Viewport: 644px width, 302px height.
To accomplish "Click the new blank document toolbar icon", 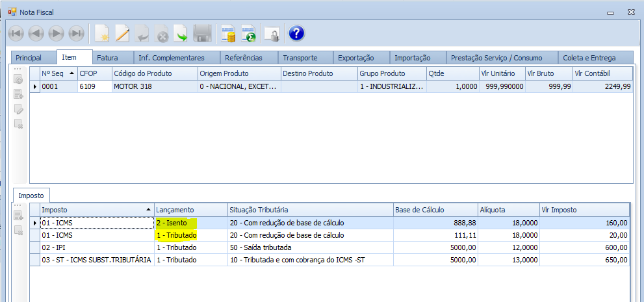I will coord(102,33).
